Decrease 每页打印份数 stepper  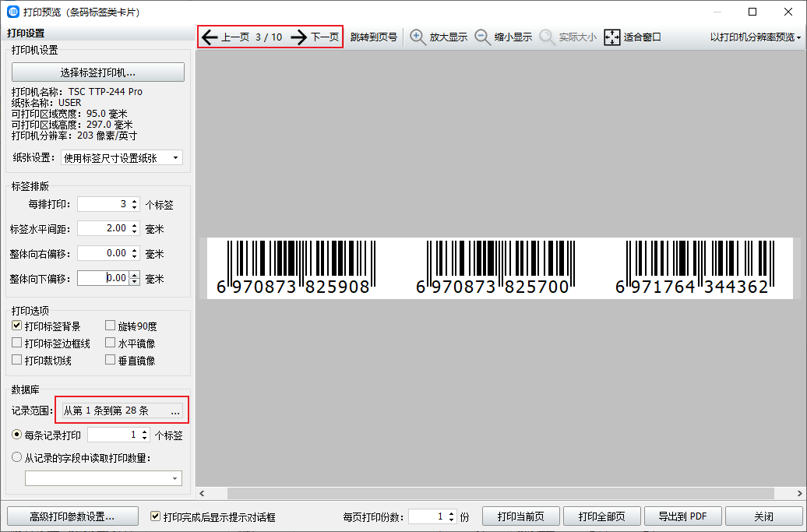coord(451,520)
